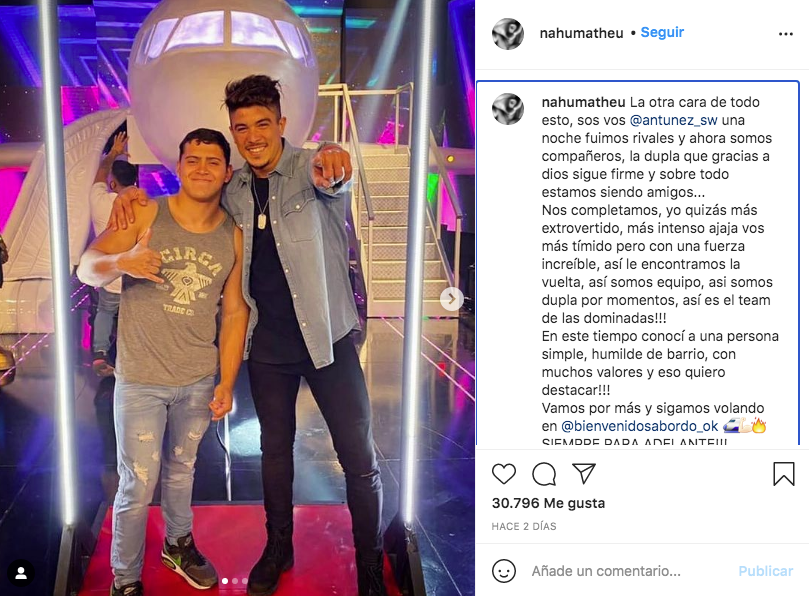Open emoji picker smiley icon
Image resolution: width=809 pixels, height=596 pixels.
(504, 571)
